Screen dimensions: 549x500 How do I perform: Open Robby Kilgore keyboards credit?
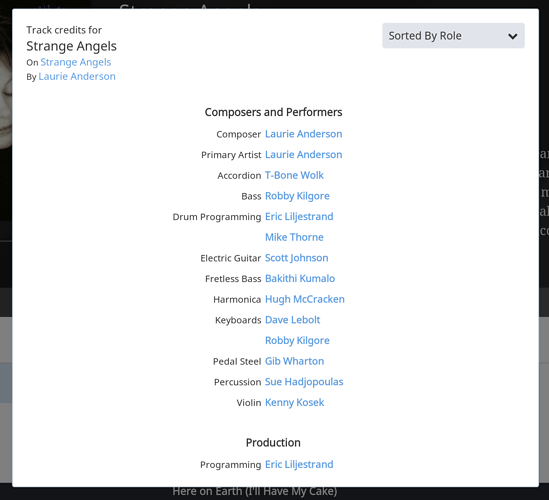point(297,340)
